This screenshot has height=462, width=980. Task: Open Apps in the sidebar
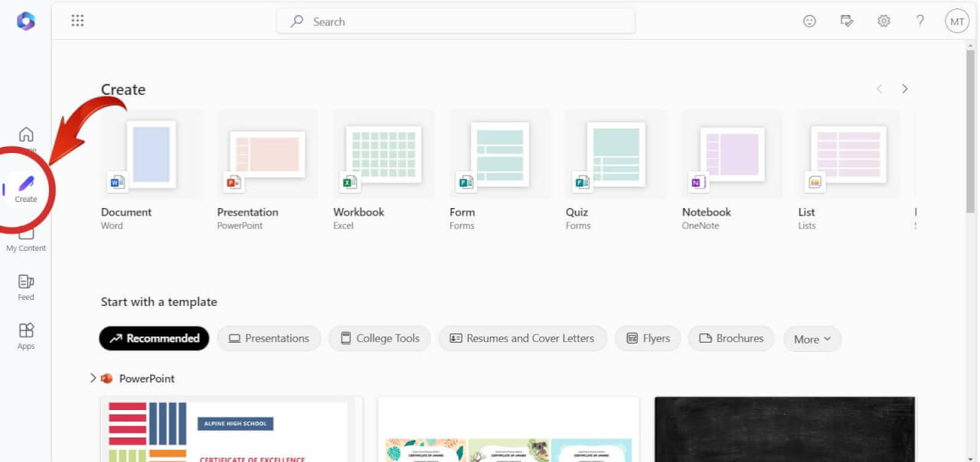pyautogui.click(x=26, y=337)
